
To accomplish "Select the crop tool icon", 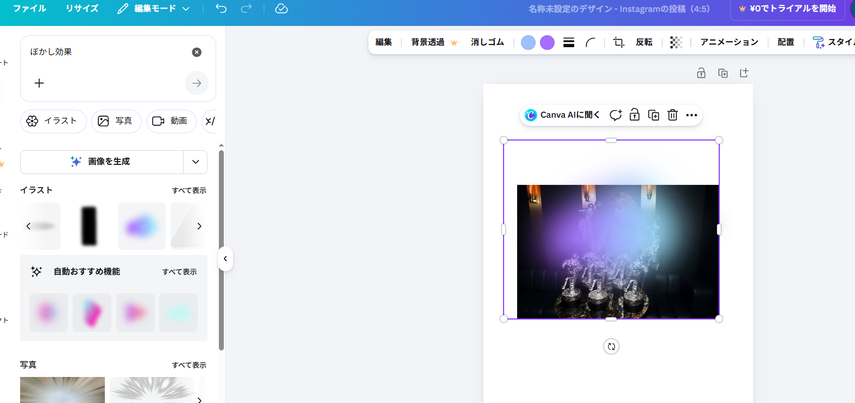I will pos(618,43).
